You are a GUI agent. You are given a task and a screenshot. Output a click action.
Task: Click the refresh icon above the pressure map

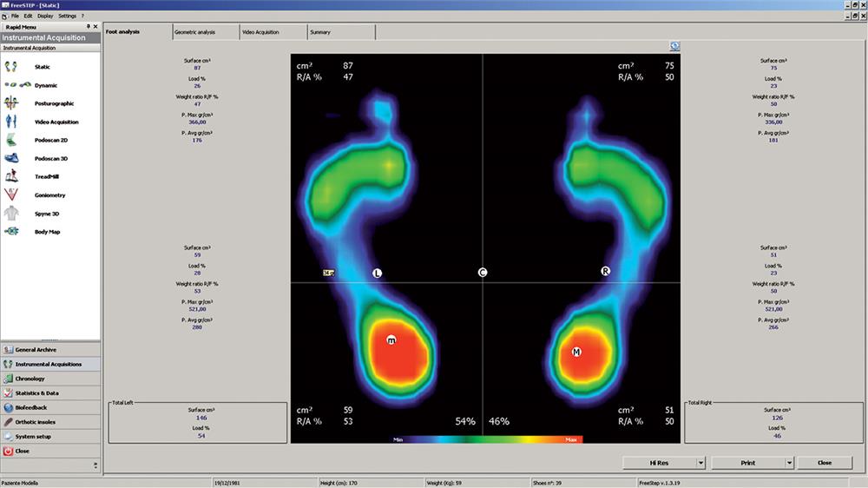point(674,47)
